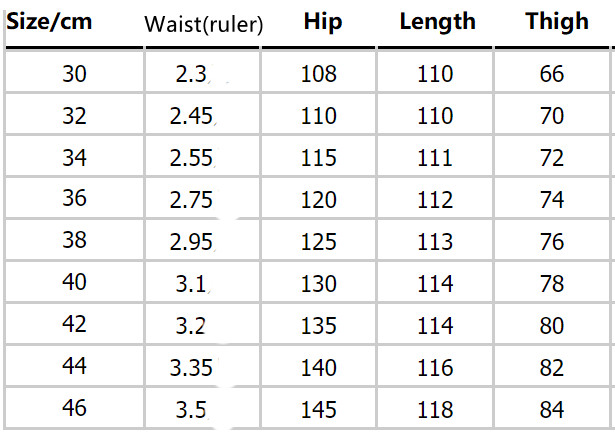This screenshot has height=434, width=615.
Task: Click the Size/cm column header
Action: [x=50, y=22]
